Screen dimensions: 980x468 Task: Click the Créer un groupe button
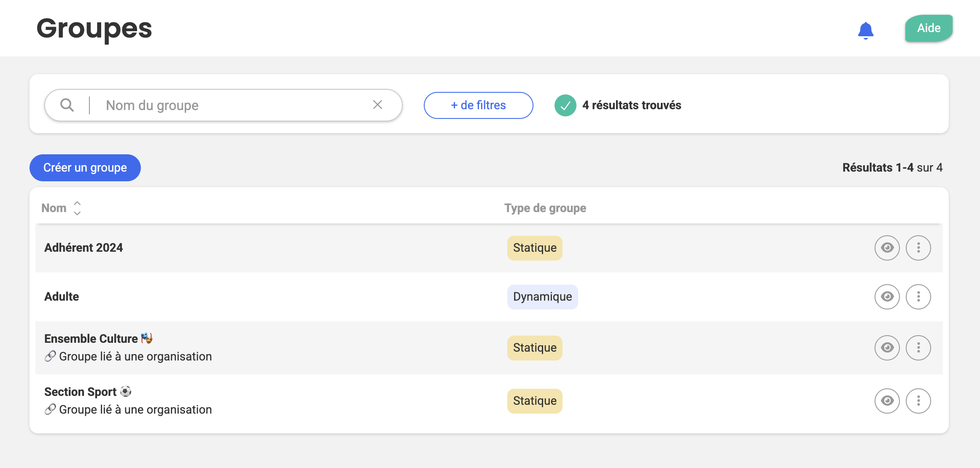pos(85,168)
